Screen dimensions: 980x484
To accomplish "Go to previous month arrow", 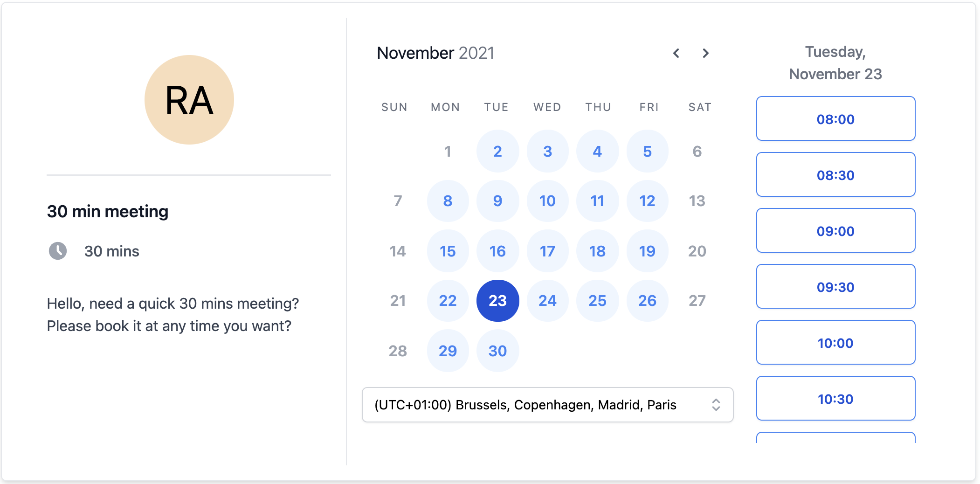I will click(676, 53).
